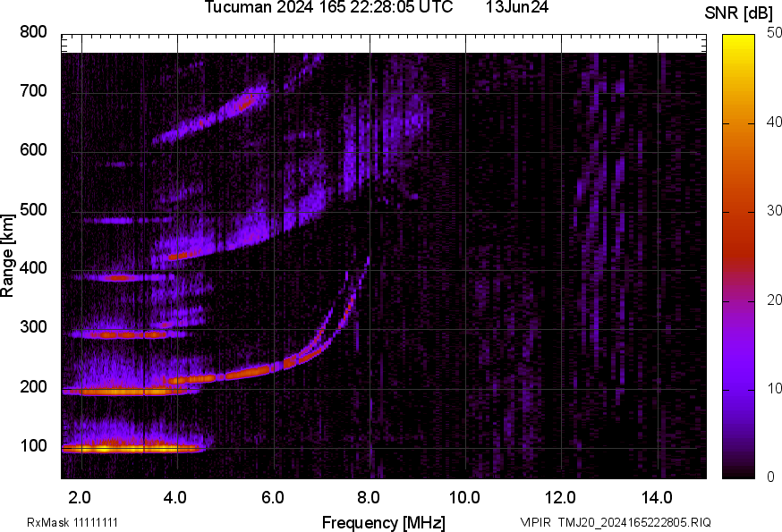
Task: Click the colorbar tick value 50
Action: click(x=774, y=33)
